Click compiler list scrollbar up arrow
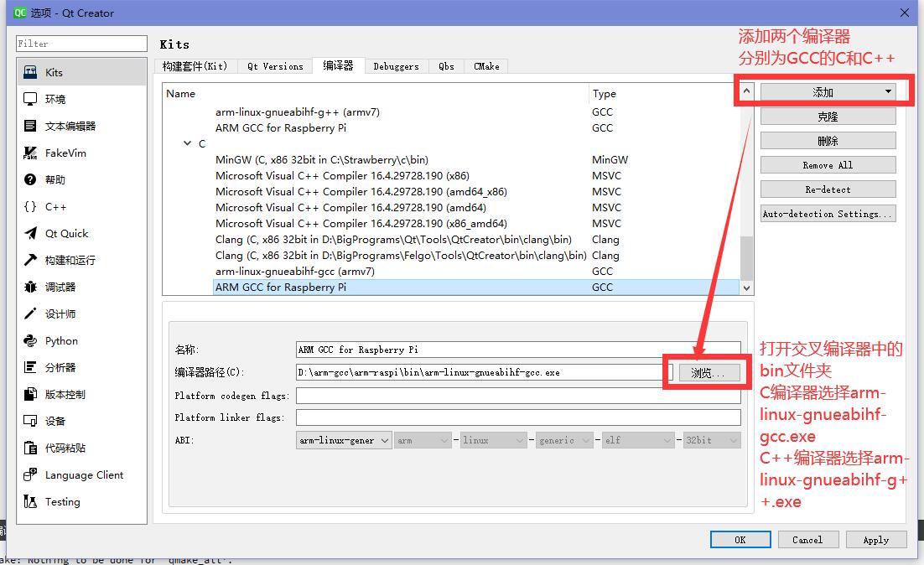This screenshot has width=924, height=565. pyautogui.click(x=746, y=91)
